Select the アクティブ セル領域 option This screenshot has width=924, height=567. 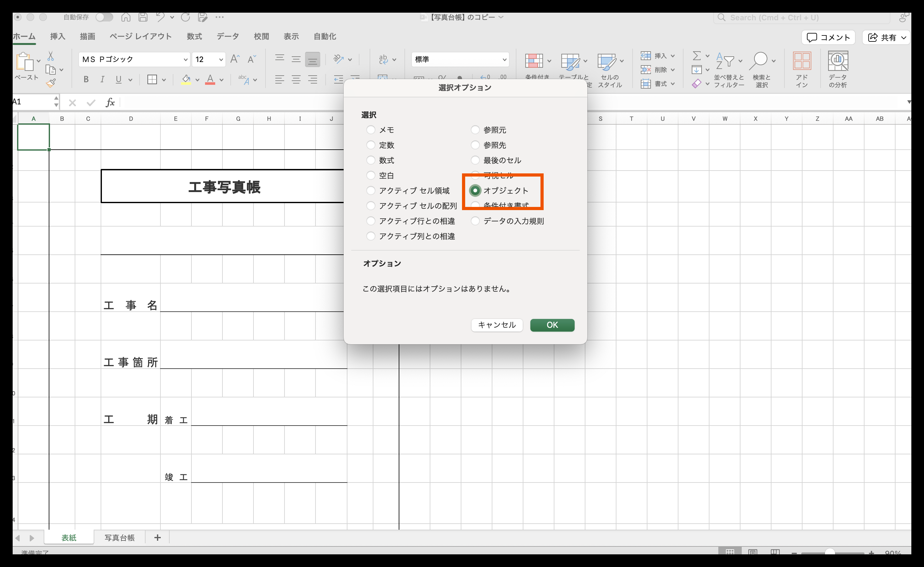click(371, 190)
